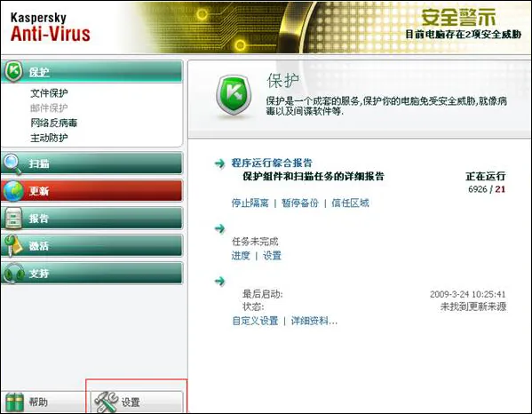Image resolution: width=532 pixels, height=414 pixels.
Task: Click the 停止隔离 link
Action: [x=250, y=203]
